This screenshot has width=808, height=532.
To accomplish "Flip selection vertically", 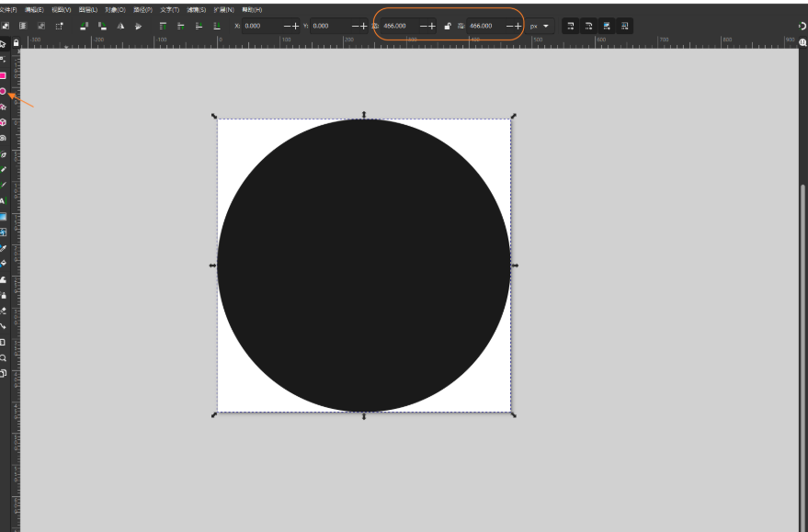I will coord(138,26).
